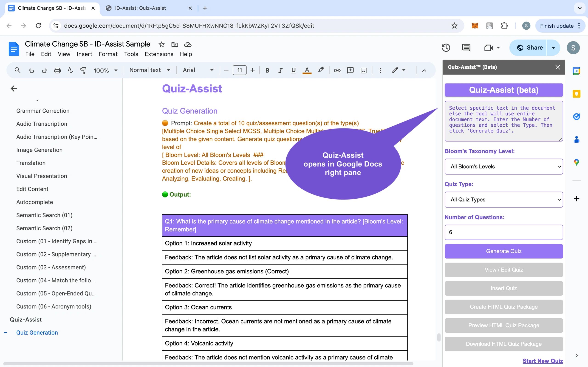Open Google Keep in side panel
588x367 pixels.
point(576,94)
